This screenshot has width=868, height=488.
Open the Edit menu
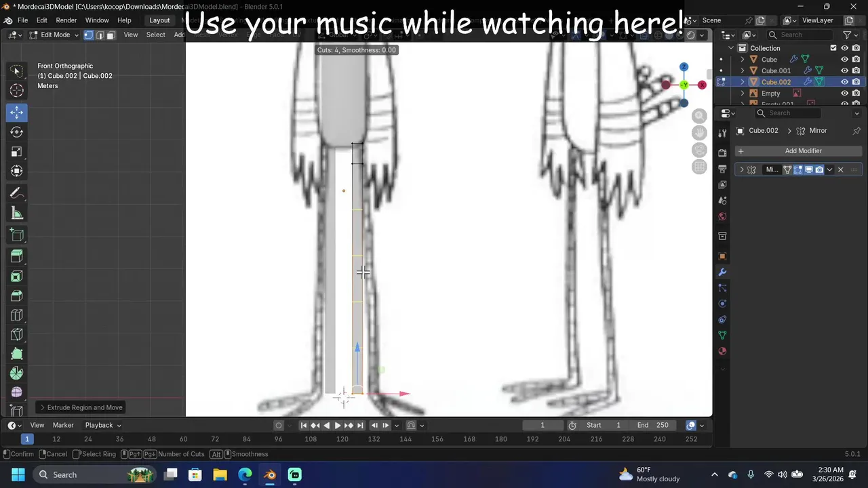pyautogui.click(x=42, y=20)
